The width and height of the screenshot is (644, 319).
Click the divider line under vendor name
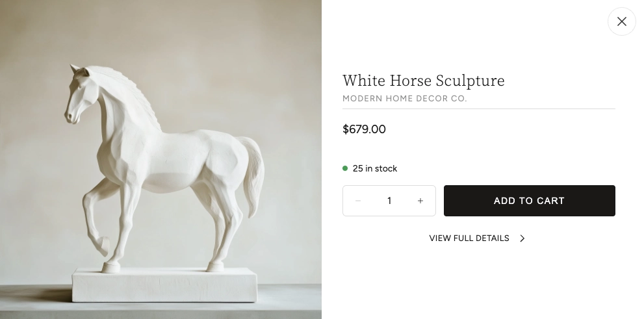[479, 108]
